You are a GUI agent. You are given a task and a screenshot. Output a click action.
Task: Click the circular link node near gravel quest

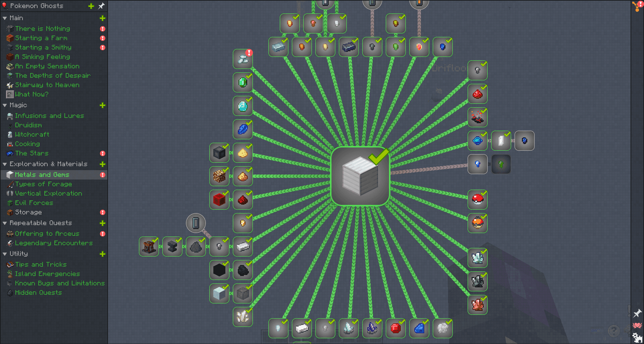click(x=196, y=223)
